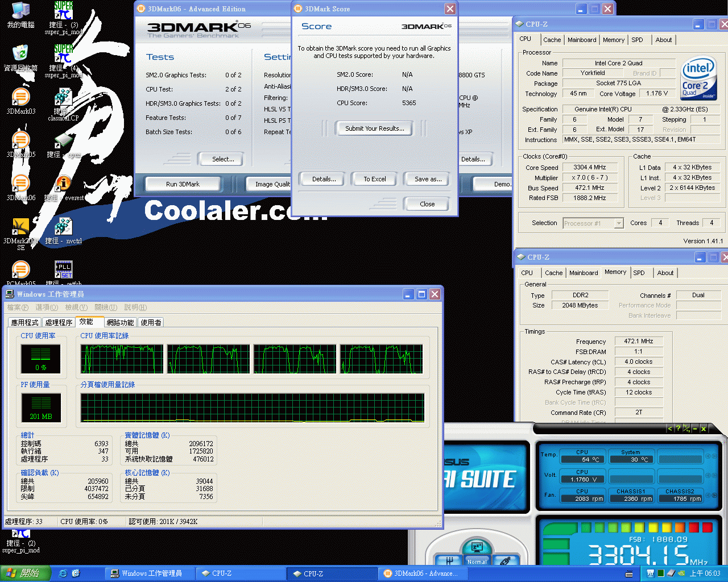The height and width of the screenshot is (582, 728).
Task: Launch the 3DMark2001 SE desktop shortcut
Action: click(20, 234)
